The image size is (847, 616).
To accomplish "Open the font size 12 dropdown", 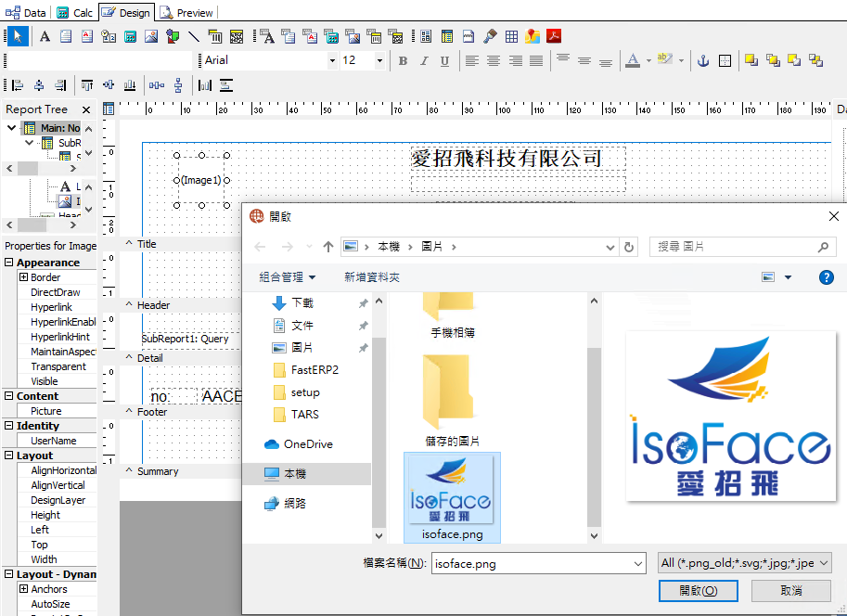I will click(x=379, y=60).
